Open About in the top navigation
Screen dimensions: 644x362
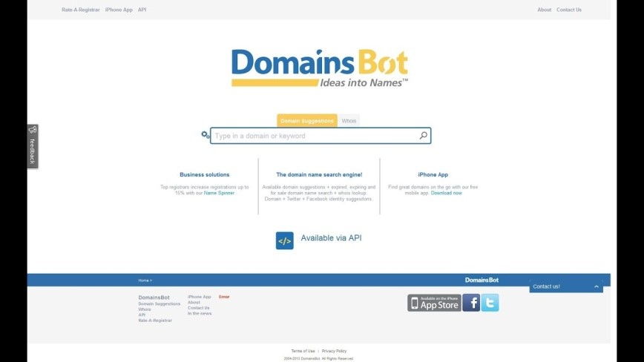coord(544,10)
